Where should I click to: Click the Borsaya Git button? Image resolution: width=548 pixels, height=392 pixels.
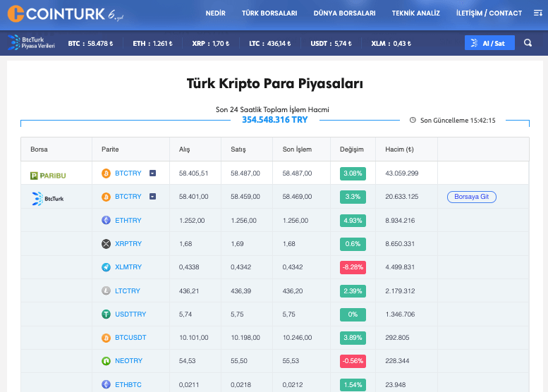tap(471, 197)
